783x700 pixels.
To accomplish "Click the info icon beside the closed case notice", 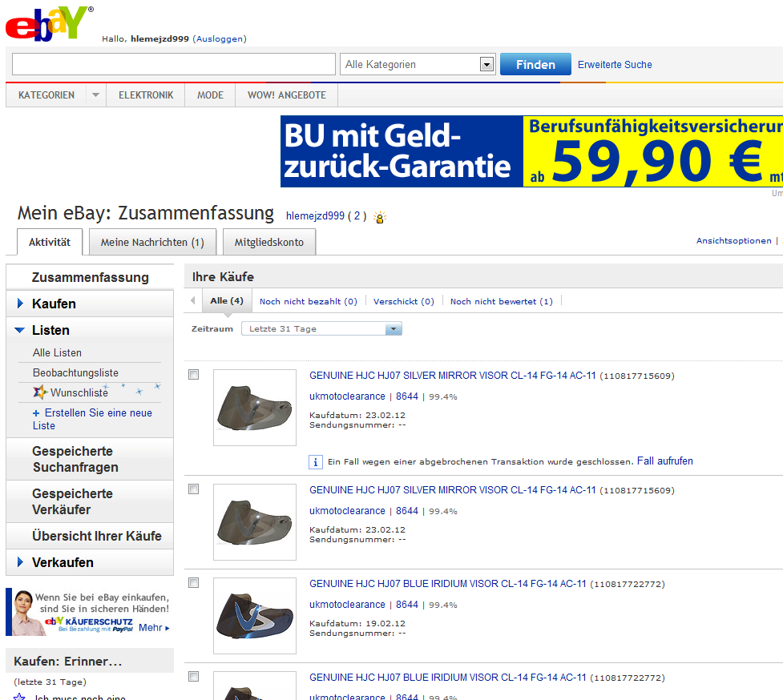I will (315, 462).
